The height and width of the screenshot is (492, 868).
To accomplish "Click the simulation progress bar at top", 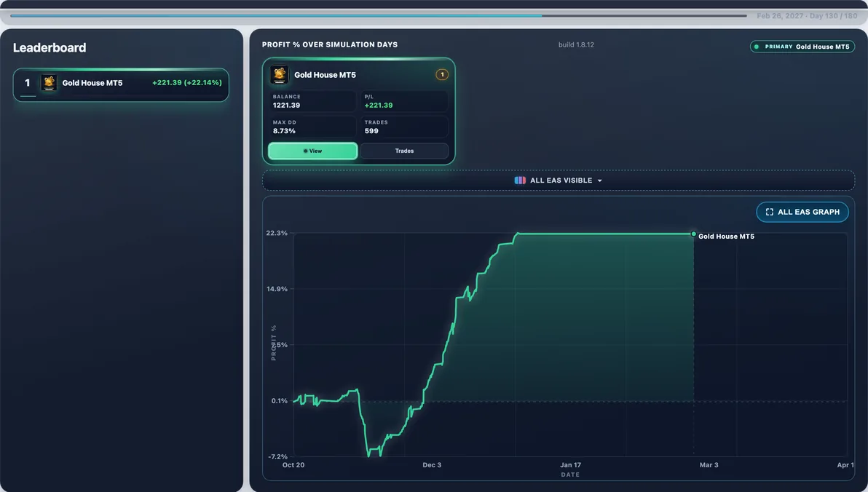I will tap(379, 15).
